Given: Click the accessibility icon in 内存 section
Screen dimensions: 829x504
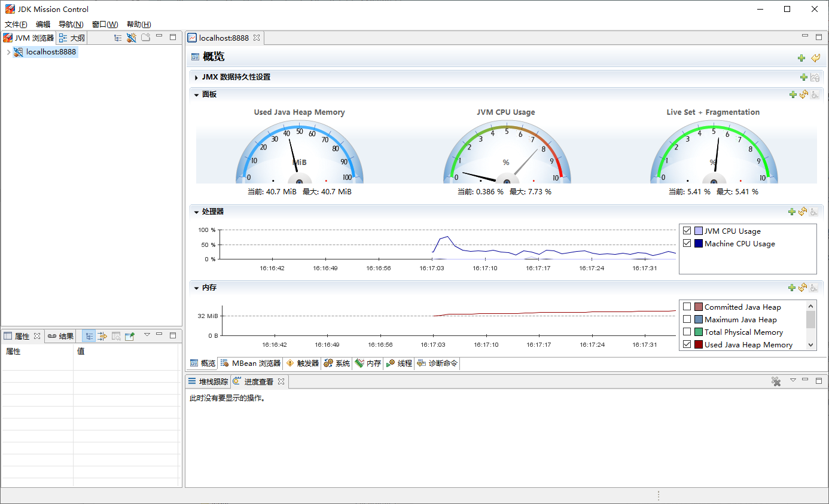Looking at the screenshot, I should [x=814, y=288].
